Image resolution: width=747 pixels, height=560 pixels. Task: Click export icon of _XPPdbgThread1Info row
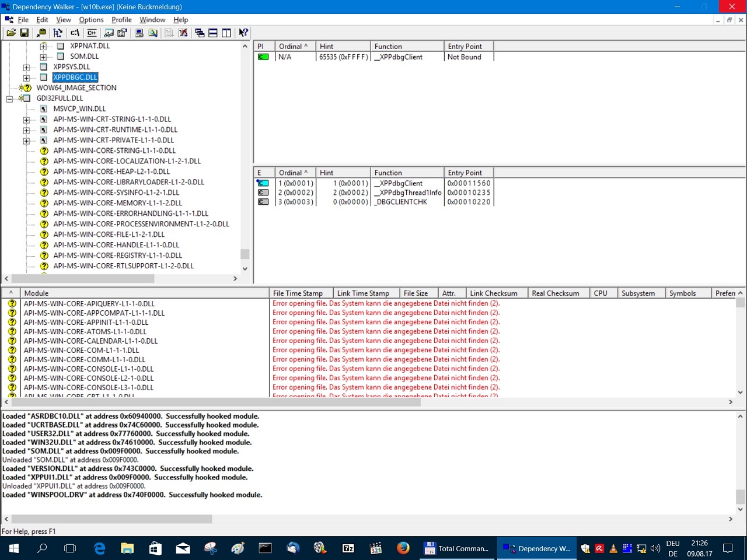tap(263, 192)
